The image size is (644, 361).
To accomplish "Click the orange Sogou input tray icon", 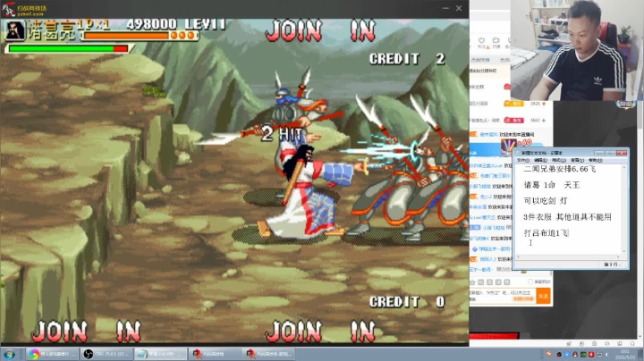I will [549, 354].
